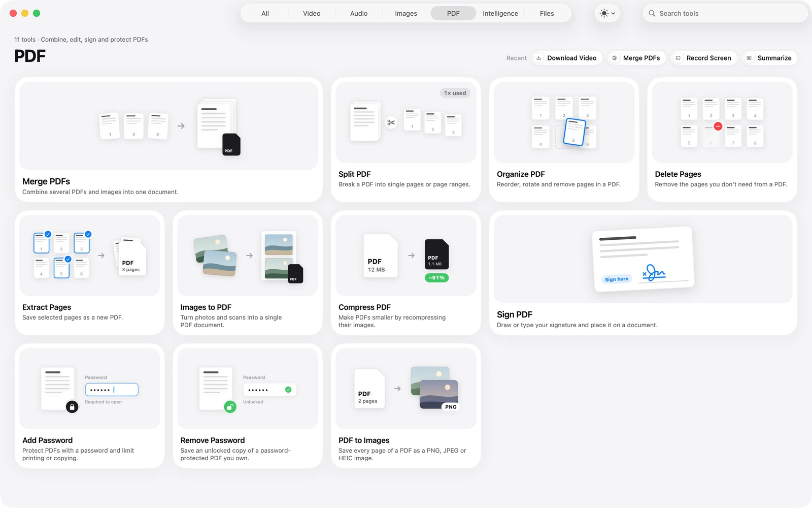
Task: Open the Delete Pages illustration
Action: [722, 122]
